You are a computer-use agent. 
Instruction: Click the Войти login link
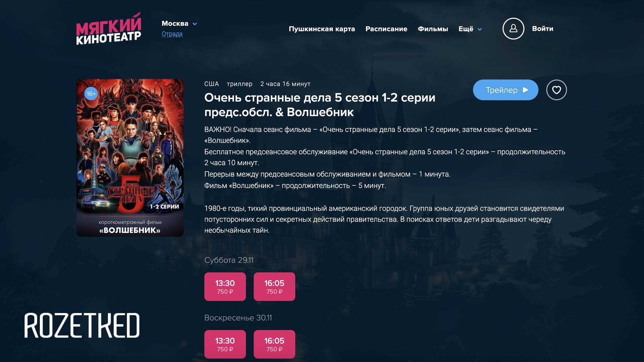click(542, 28)
